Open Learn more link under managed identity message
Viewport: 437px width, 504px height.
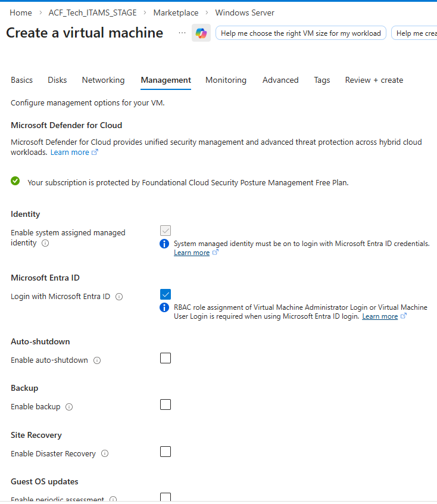pyautogui.click(x=192, y=253)
